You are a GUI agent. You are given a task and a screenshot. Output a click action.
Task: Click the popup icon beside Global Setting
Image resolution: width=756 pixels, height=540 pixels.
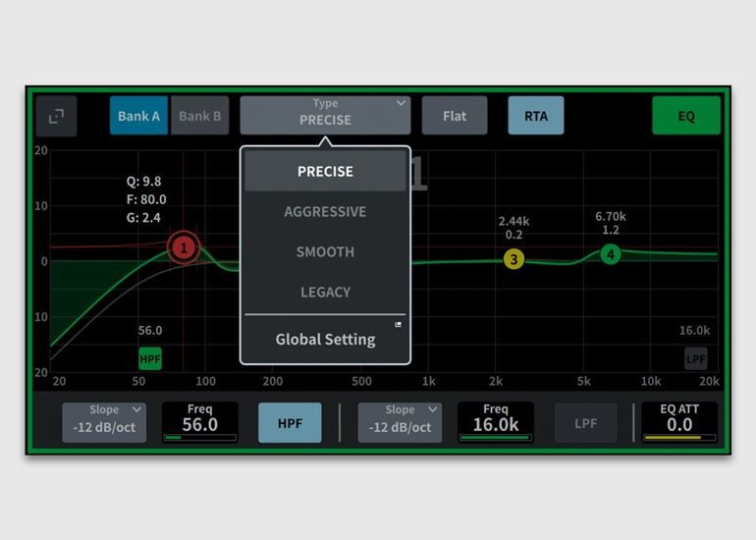(398, 324)
